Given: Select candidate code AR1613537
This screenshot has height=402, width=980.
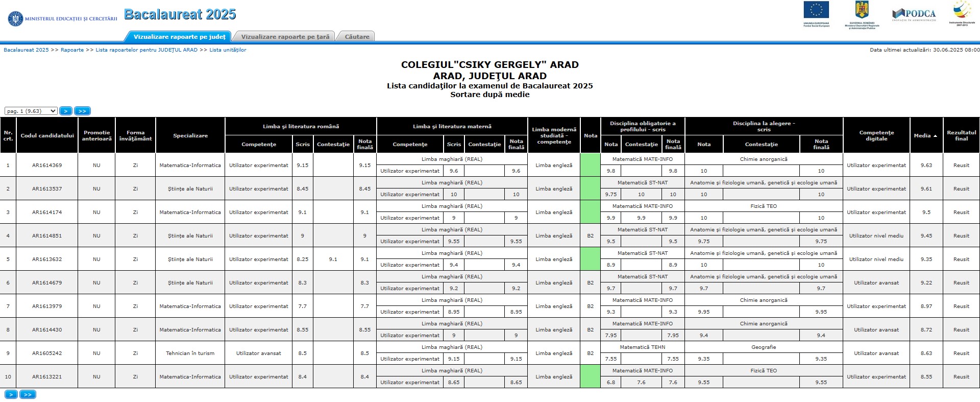Looking at the screenshot, I should pyautogui.click(x=47, y=189).
